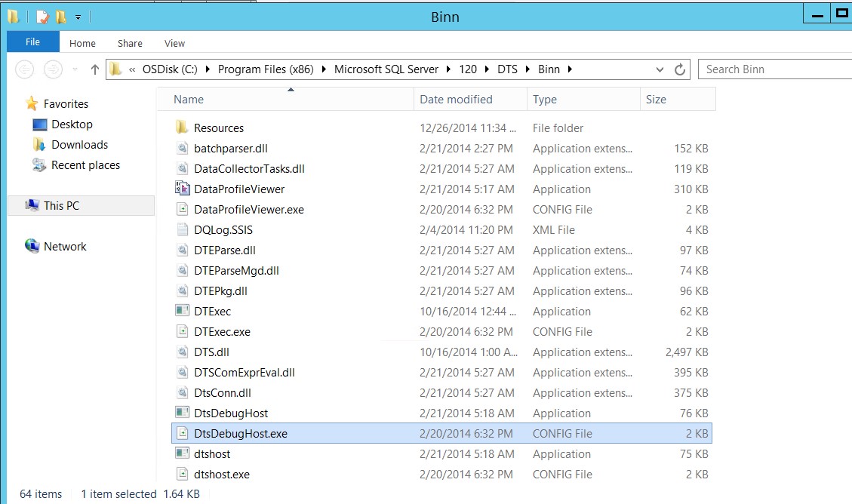Click the 64 items status bar text
Image resolution: width=852 pixels, height=504 pixels.
(x=41, y=494)
